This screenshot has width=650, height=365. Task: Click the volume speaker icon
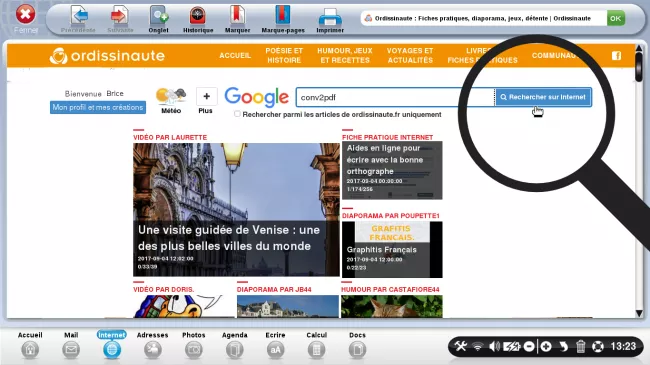point(494,346)
